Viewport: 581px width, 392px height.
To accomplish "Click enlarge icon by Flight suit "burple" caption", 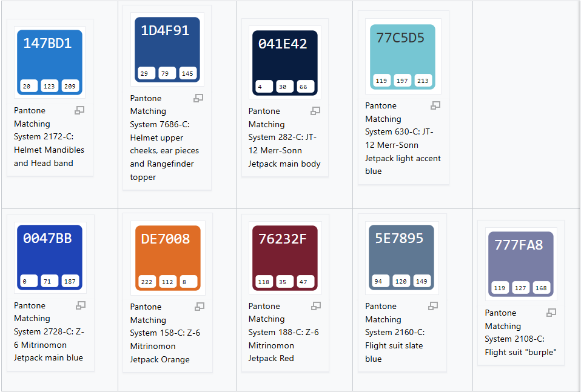I will tap(551, 313).
